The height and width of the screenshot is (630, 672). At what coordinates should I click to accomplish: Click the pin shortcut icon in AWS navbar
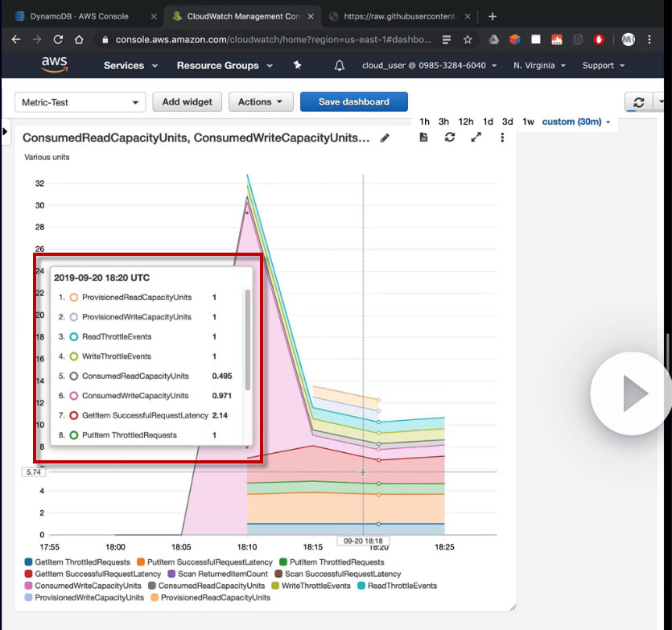click(297, 65)
